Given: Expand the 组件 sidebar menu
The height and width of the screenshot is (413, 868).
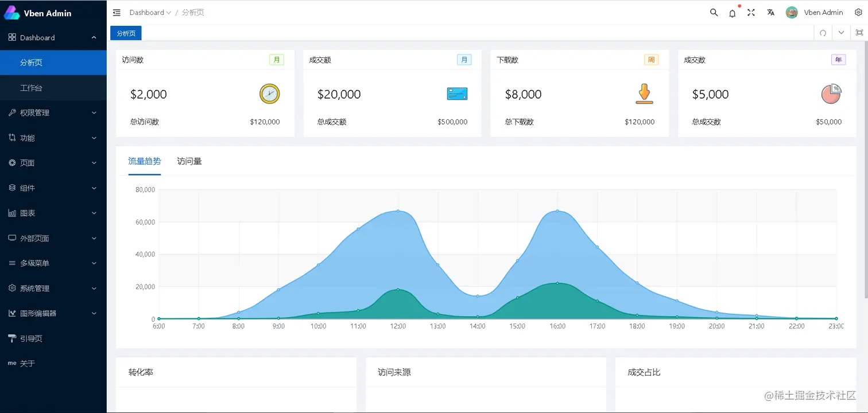Looking at the screenshot, I should [x=53, y=188].
